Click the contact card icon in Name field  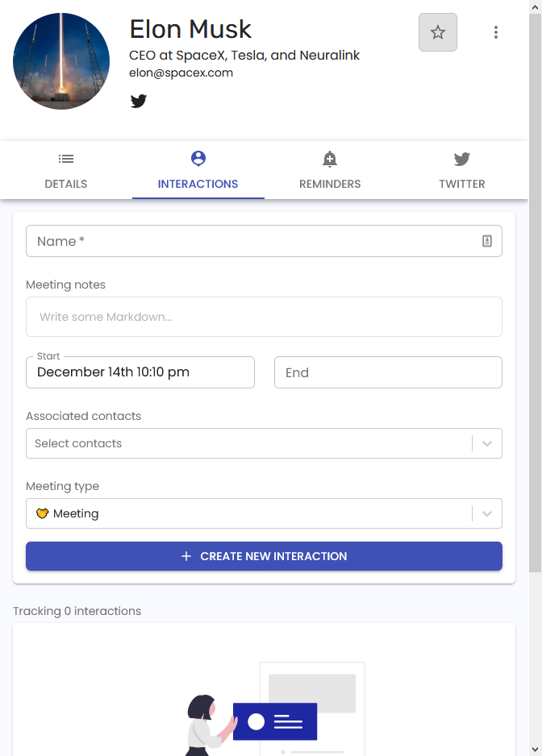tap(487, 241)
